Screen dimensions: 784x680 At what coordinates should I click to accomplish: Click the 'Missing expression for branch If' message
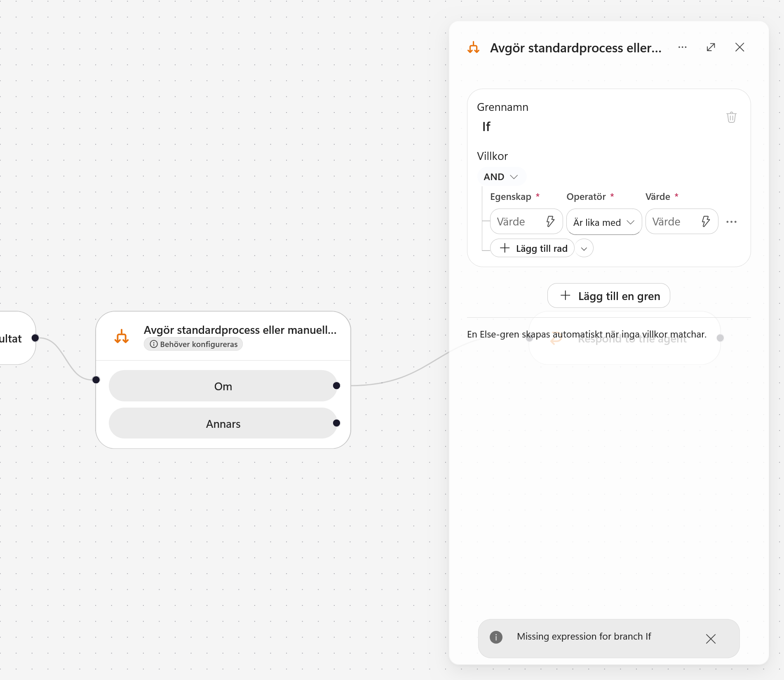[x=584, y=637]
